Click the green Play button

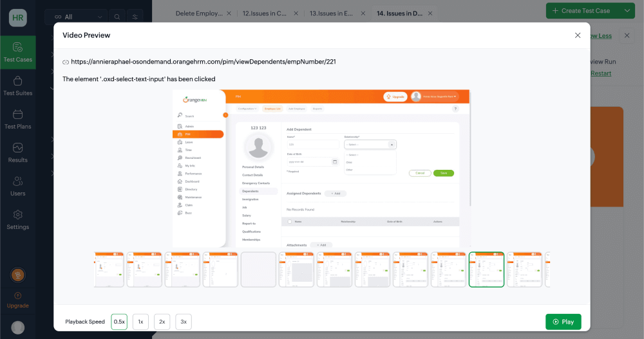click(563, 322)
